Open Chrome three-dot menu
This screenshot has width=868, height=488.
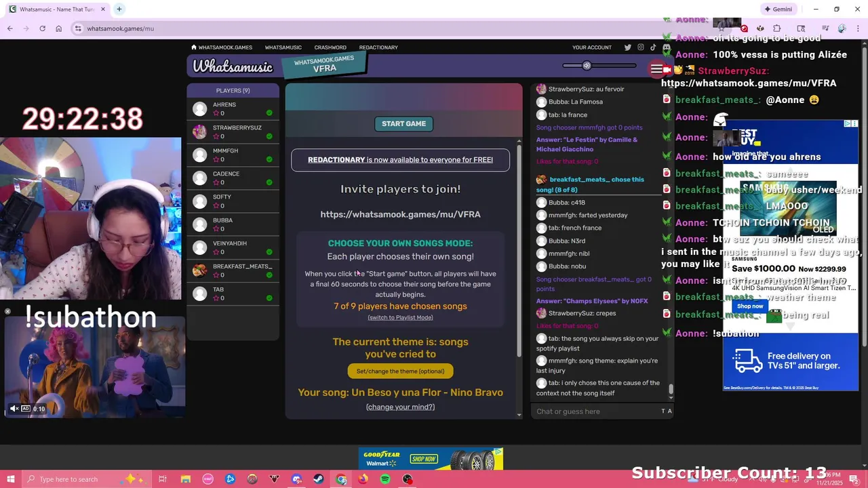pos(859,28)
